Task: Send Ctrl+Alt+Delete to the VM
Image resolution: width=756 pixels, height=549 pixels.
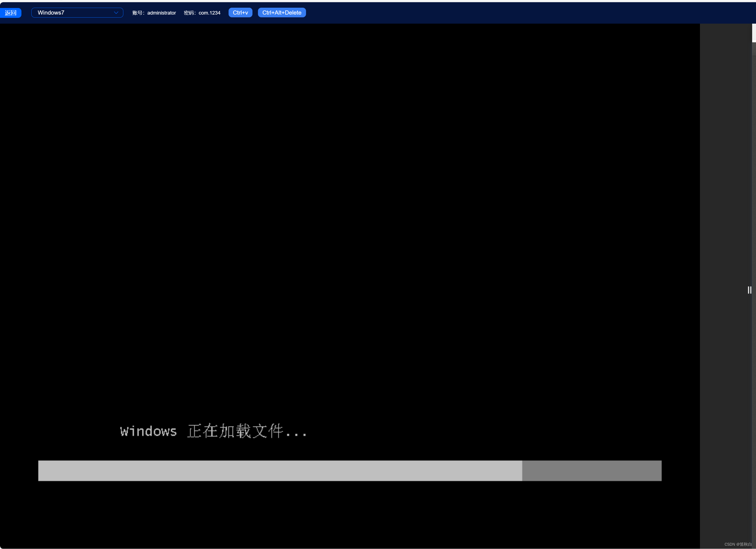Action: point(282,13)
